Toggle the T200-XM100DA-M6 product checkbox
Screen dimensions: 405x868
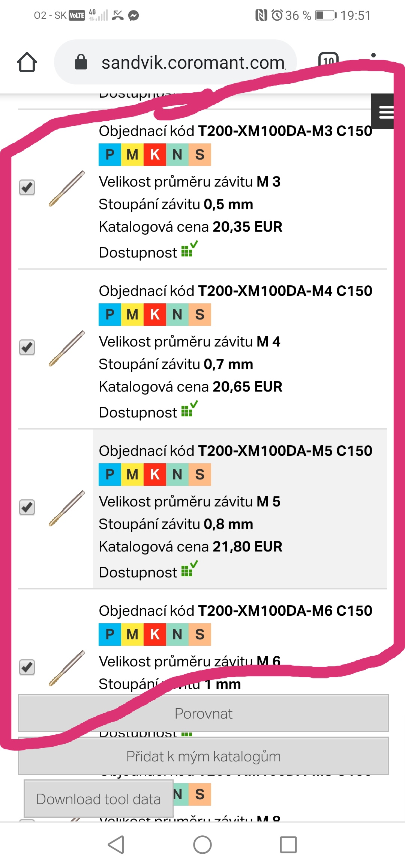point(27,667)
